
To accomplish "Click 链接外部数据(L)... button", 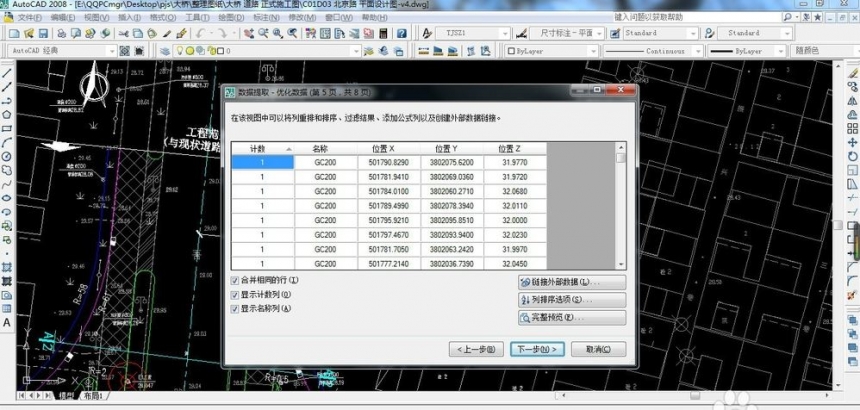I will pyautogui.click(x=572, y=283).
